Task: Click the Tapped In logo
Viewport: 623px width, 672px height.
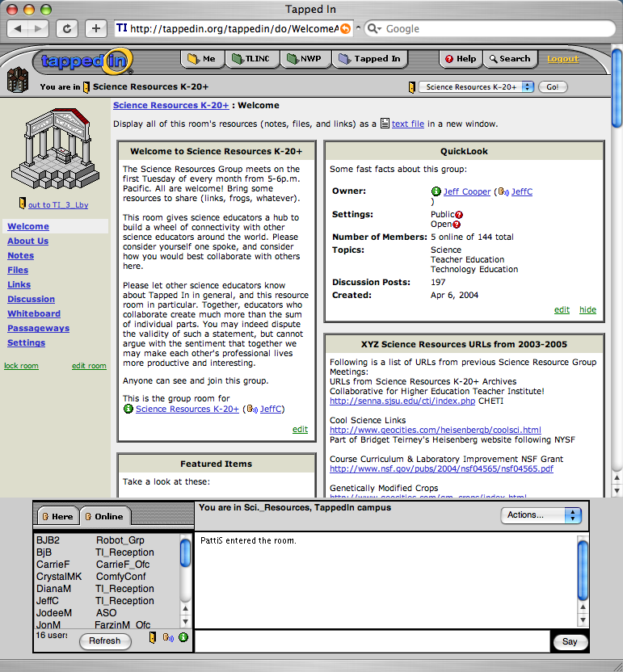Action: point(82,61)
